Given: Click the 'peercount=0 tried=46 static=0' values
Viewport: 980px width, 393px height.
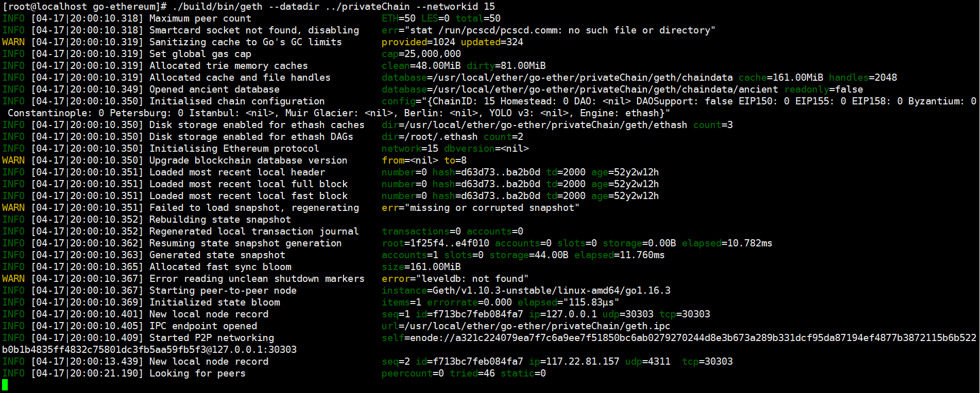Looking at the screenshot, I should pyautogui.click(x=463, y=373).
